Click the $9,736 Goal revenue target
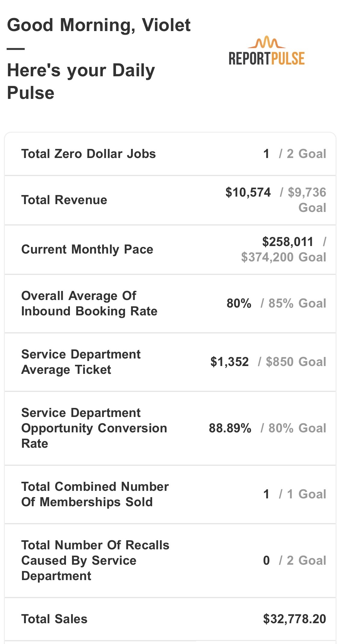This screenshot has width=338, height=644. pyautogui.click(x=307, y=200)
